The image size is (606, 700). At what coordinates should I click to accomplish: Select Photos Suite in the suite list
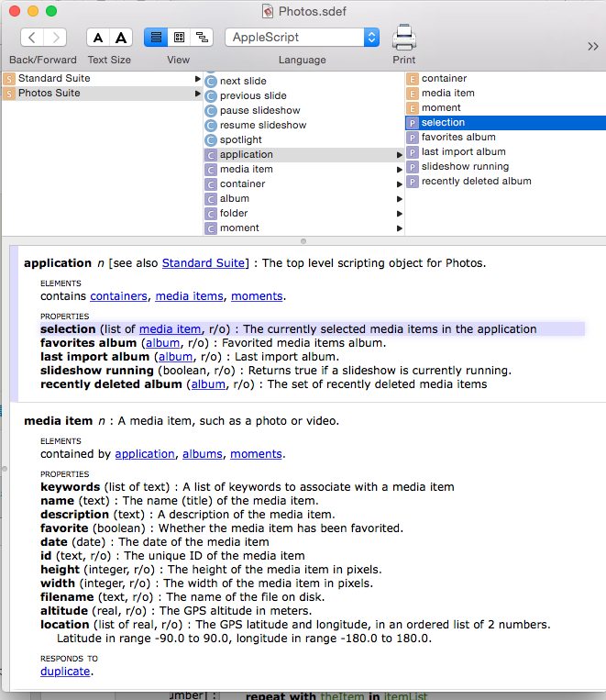coord(49,94)
